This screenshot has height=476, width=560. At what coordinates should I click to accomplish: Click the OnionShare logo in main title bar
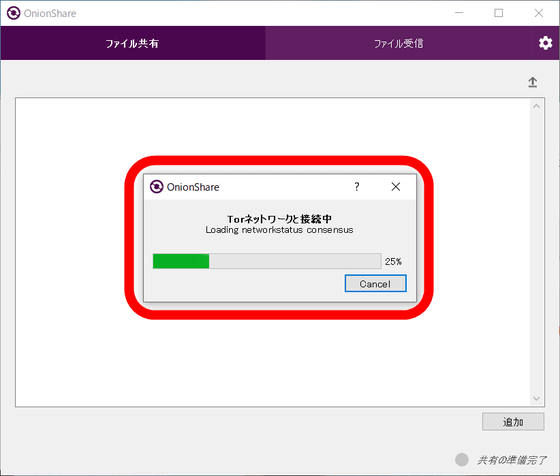coord(14,13)
